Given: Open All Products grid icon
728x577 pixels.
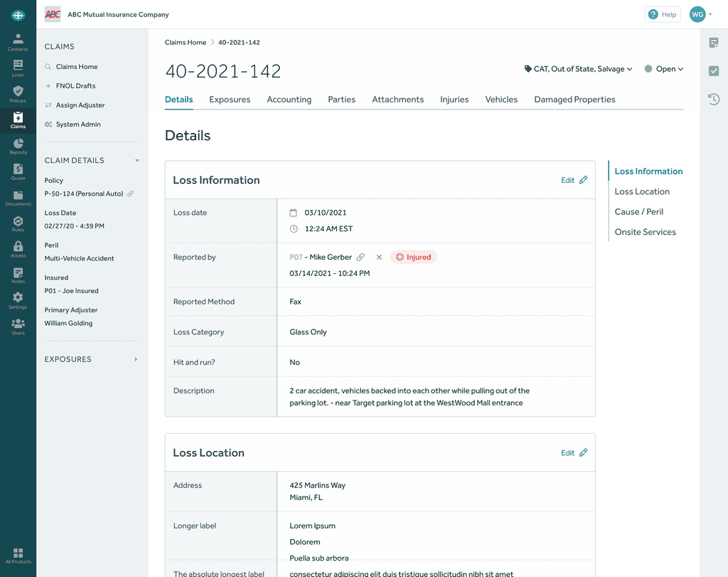Looking at the screenshot, I should [18, 556].
